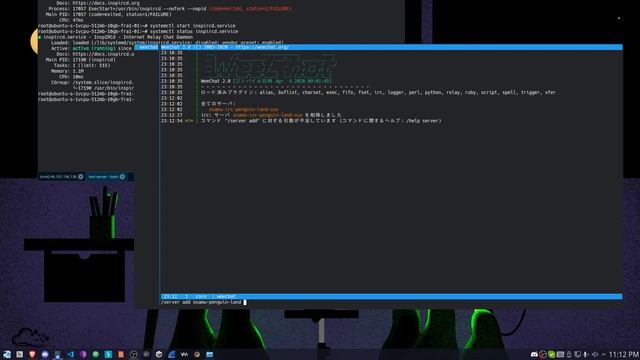Expand hidden system tray icons arrow
This screenshot has height=360, width=640.
[603, 354]
